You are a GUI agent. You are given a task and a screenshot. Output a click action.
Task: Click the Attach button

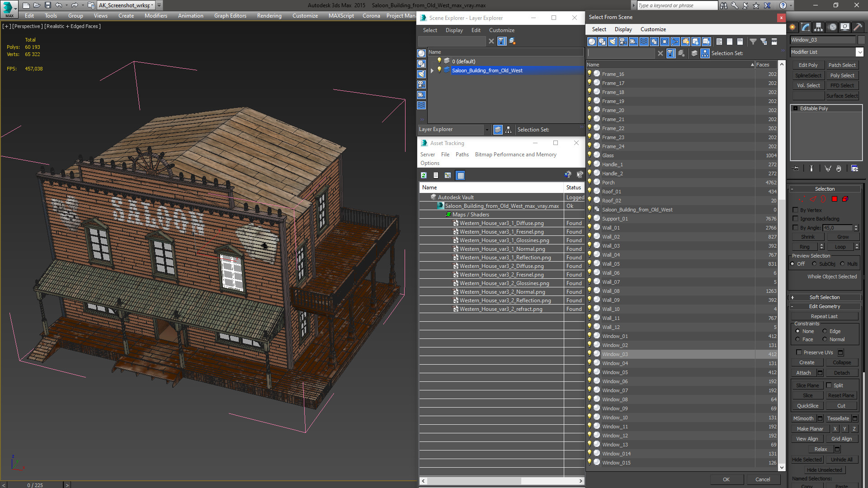point(803,373)
